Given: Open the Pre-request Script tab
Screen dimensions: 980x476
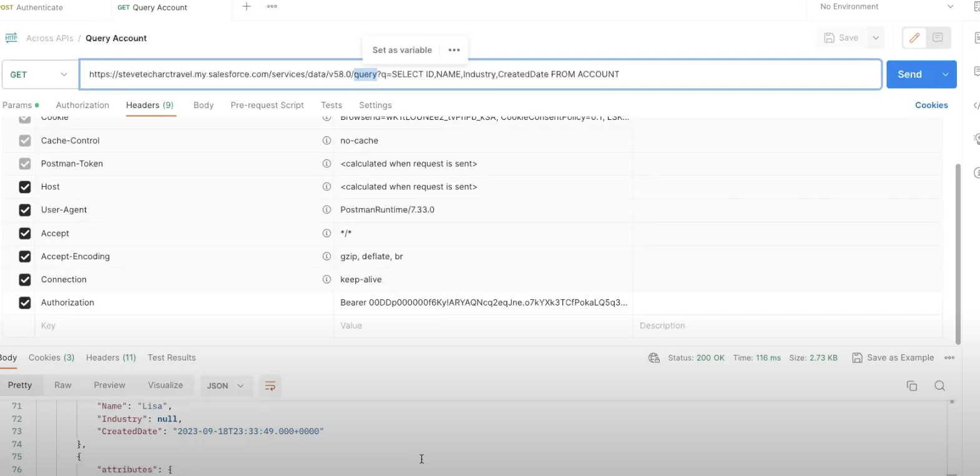Looking at the screenshot, I should (267, 105).
